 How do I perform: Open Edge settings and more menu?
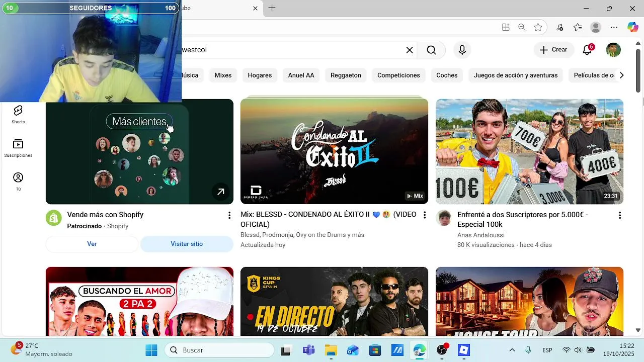(x=614, y=27)
